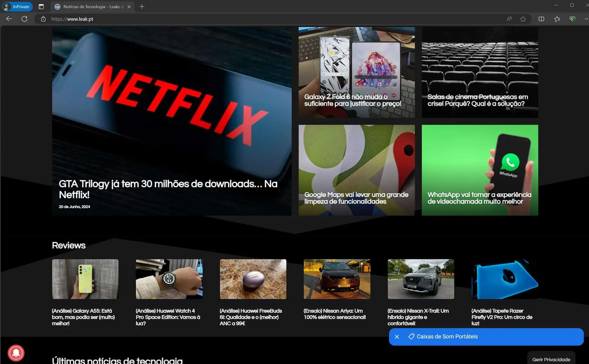Open the Caixas de Som Portáteis link
The width and height of the screenshot is (589, 364).
[x=447, y=336]
